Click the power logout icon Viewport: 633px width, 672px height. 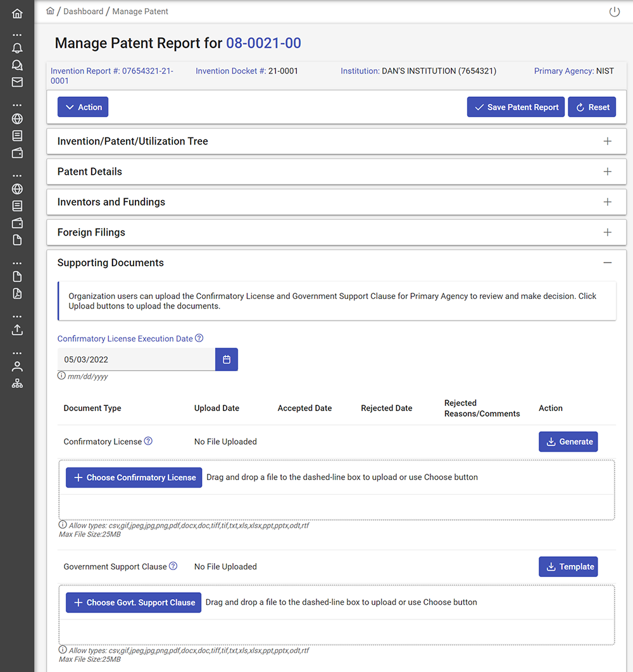[614, 12]
